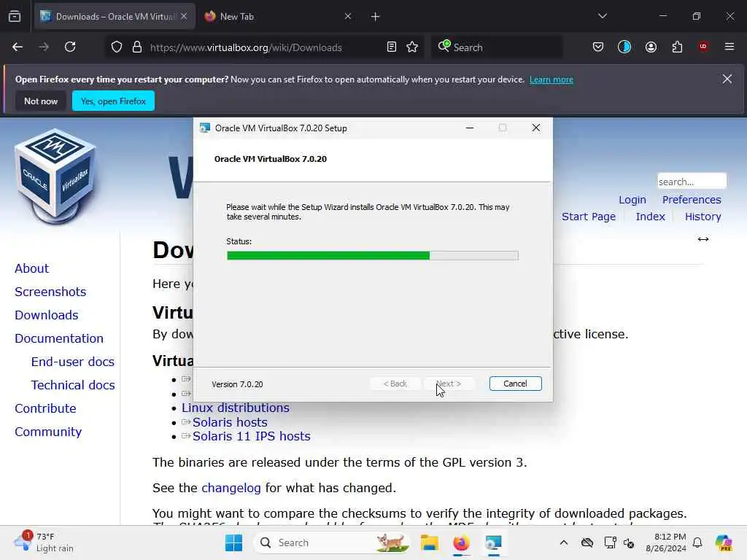The height and width of the screenshot is (560, 747).
Task: Open the weather widget on taskbar
Action: pyautogui.click(x=44, y=542)
